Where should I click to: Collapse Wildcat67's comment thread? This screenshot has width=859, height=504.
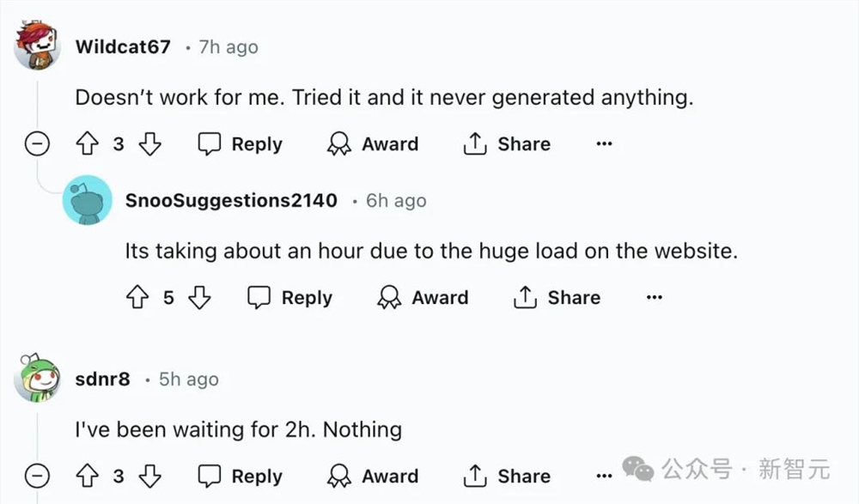(x=37, y=144)
